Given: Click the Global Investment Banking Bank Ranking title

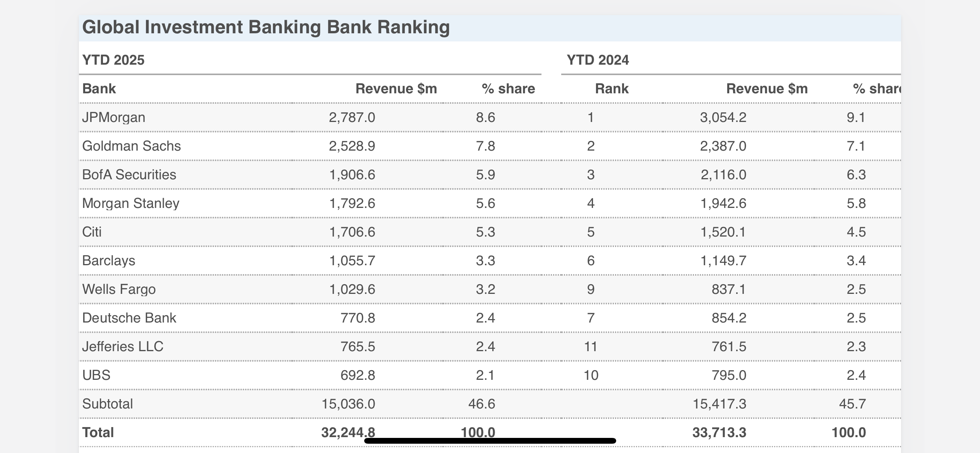Looking at the screenshot, I should coord(266,27).
